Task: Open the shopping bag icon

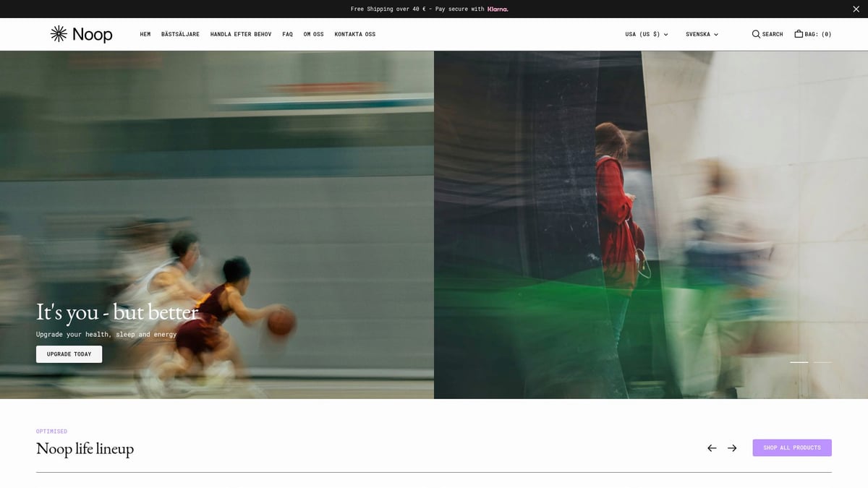Action: (x=799, y=34)
